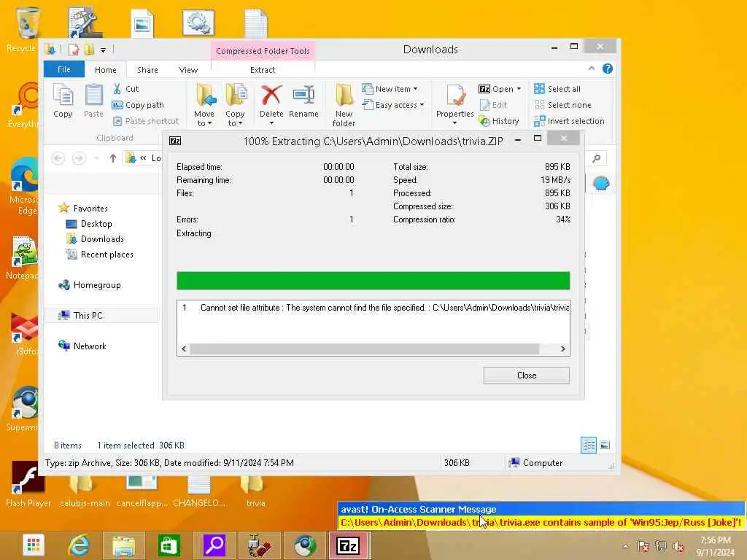
Task: Open the quick access toolbar dropdown
Action: tap(103, 49)
